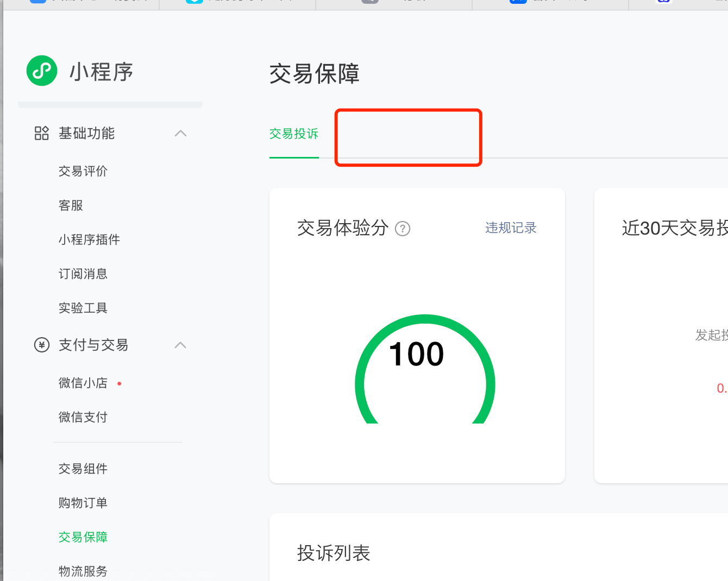
Task: Click the green mini program logo
Action: pos(42,71)
